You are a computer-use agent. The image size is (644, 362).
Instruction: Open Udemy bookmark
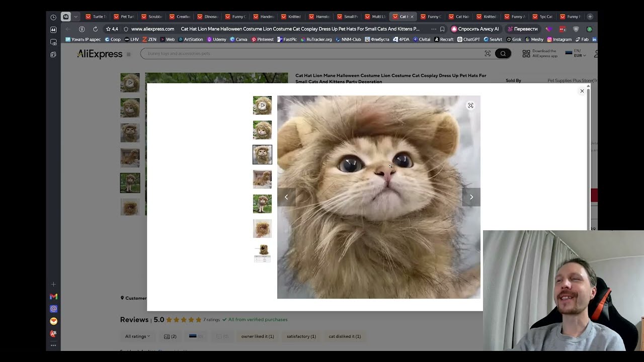(217, 39)
